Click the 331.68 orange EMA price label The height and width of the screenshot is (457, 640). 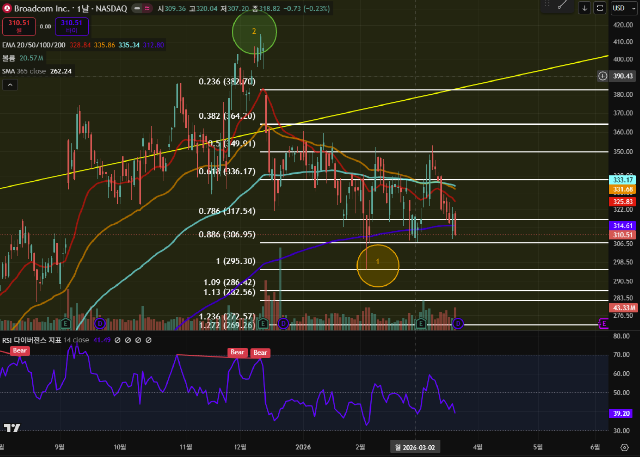click(x=622, y=189)
